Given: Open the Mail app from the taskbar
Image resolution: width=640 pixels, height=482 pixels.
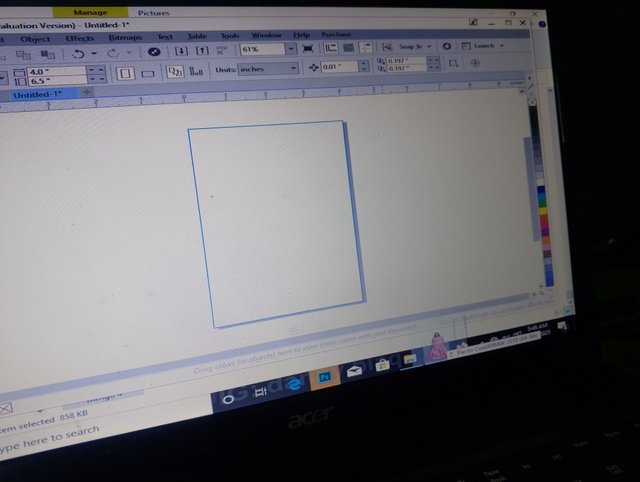Looking at the screenshot, I should coord(354,371).
